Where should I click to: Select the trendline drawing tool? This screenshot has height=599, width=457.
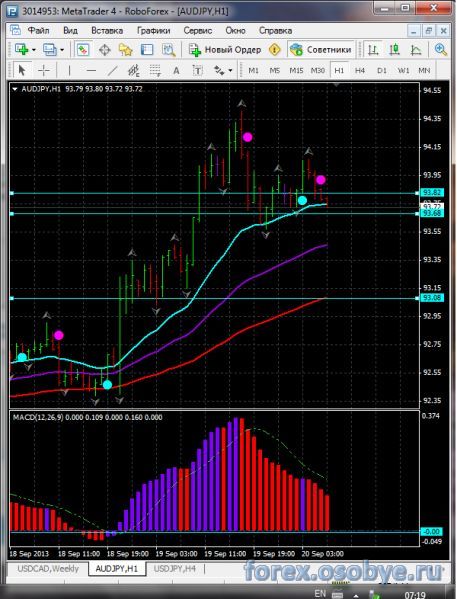coord(112,70)
